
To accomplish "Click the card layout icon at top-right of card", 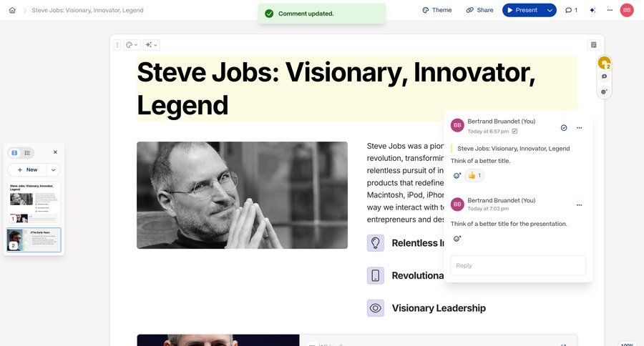I will click(x=593, y=44).
